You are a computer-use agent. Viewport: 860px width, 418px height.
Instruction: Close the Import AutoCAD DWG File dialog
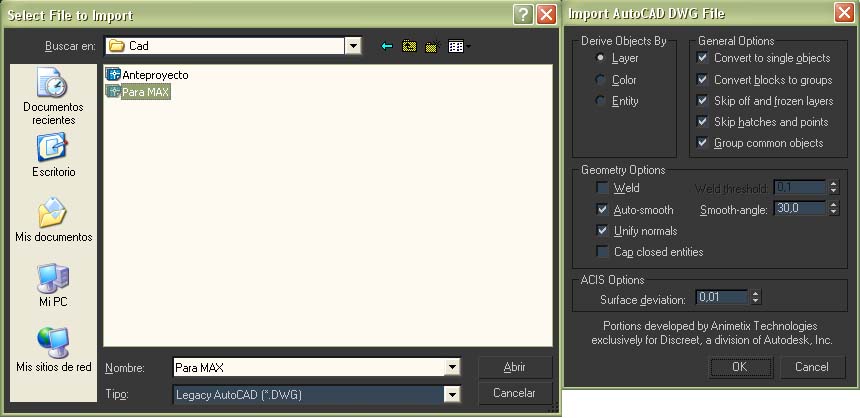844,13
